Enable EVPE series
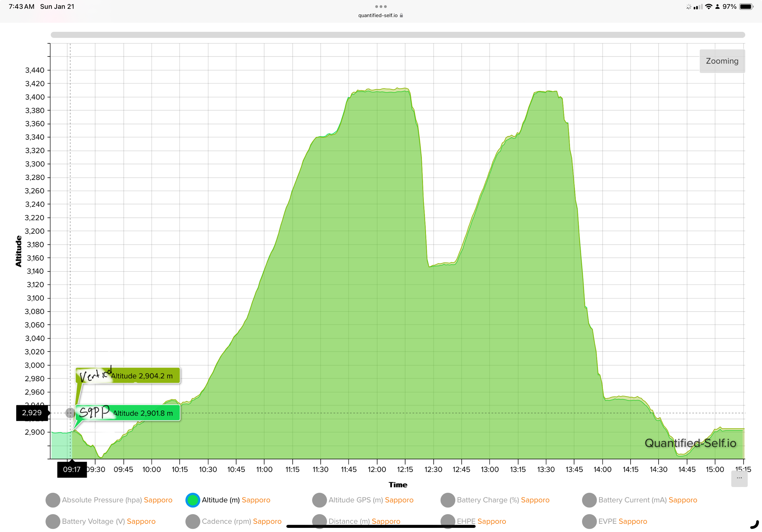 [x=589, y=521]
